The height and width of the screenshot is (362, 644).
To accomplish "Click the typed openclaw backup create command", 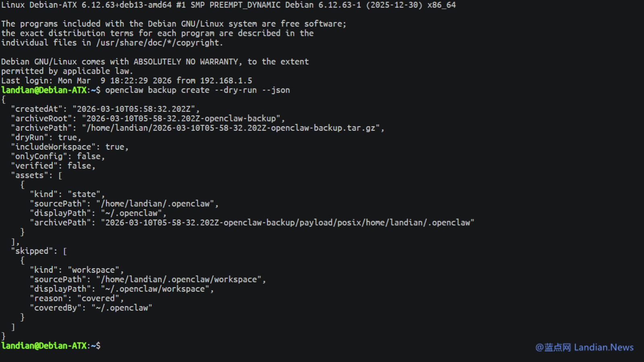I will click(197, 90).
